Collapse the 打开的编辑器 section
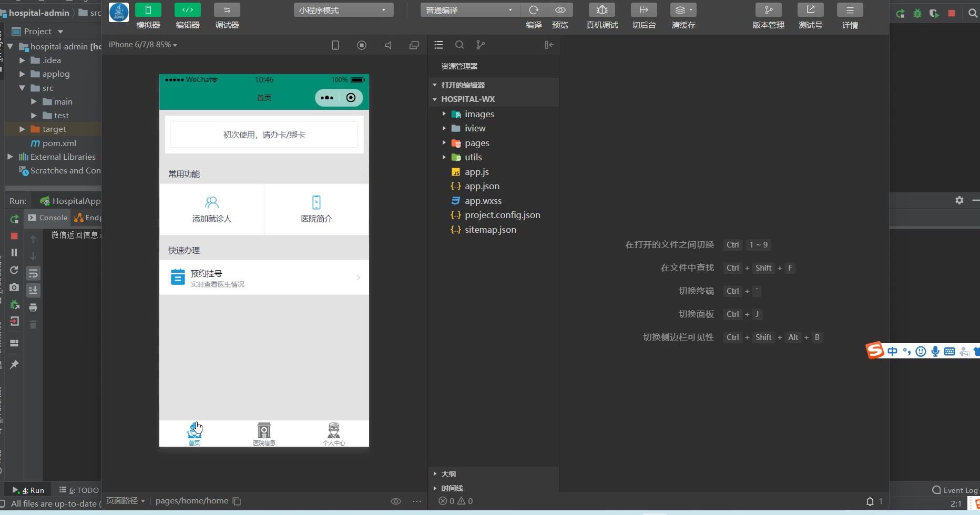 click(493, 85)
